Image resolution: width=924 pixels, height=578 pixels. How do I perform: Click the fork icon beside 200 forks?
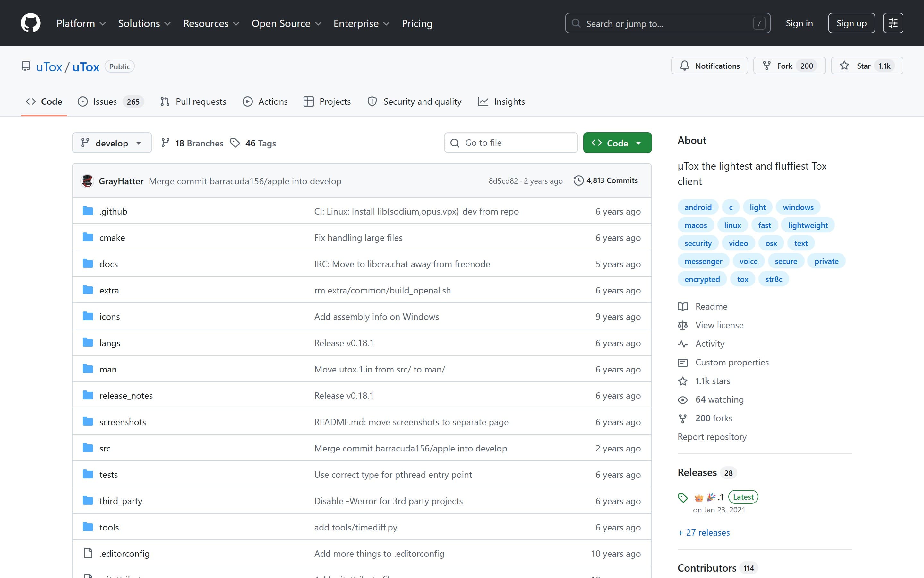point(682,419)
